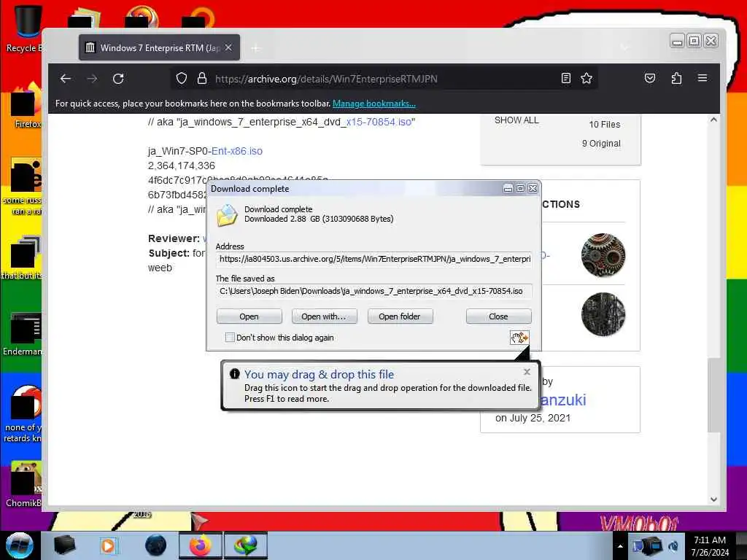Open the Enderman desktop icon

click(x=23, y=333)
